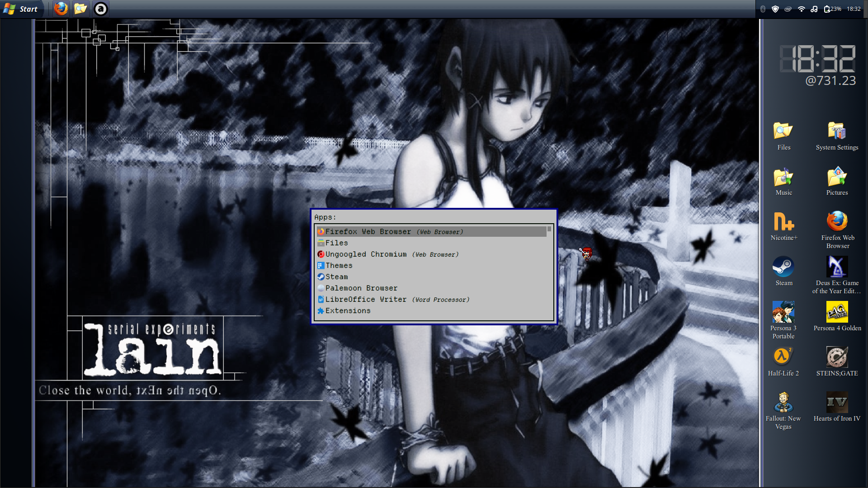Launch the Half-Life 2 desktop shortcut

[x=783, y=362]
